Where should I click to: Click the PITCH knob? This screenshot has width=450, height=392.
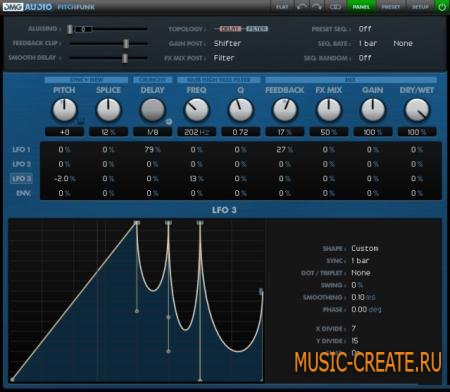click(64, 110)
